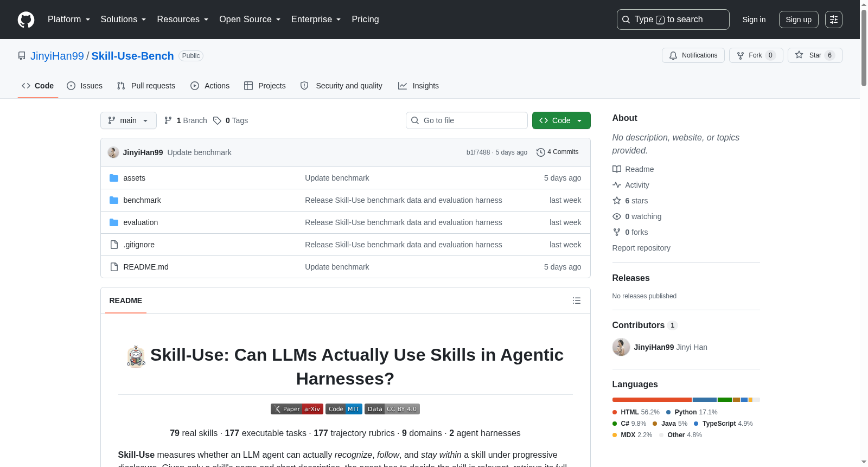The height and width of the screenshot is (467, 868).
Task: Switch to the Pull requests tab
Action: [146, 86]
